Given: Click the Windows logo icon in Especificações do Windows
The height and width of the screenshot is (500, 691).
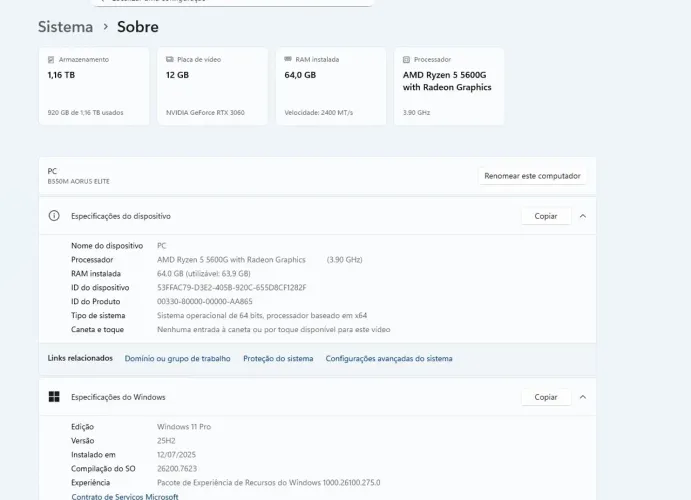Looking at the screenshot, I should point(55,397).
